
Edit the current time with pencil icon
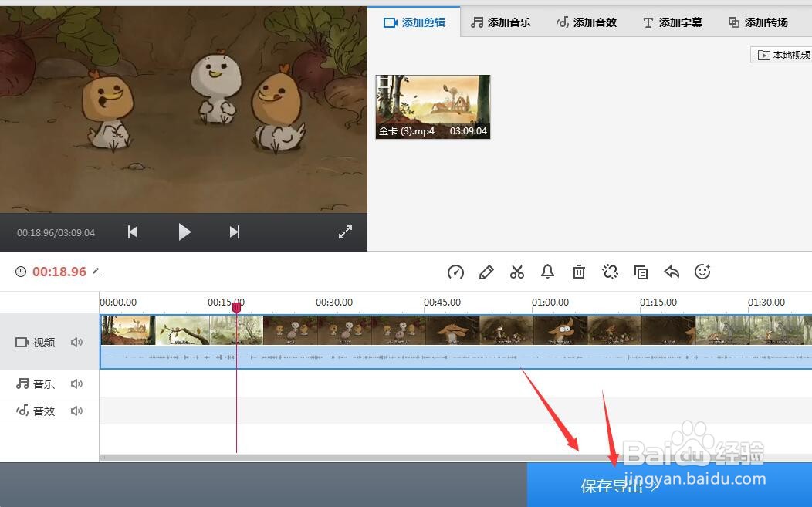96,272
